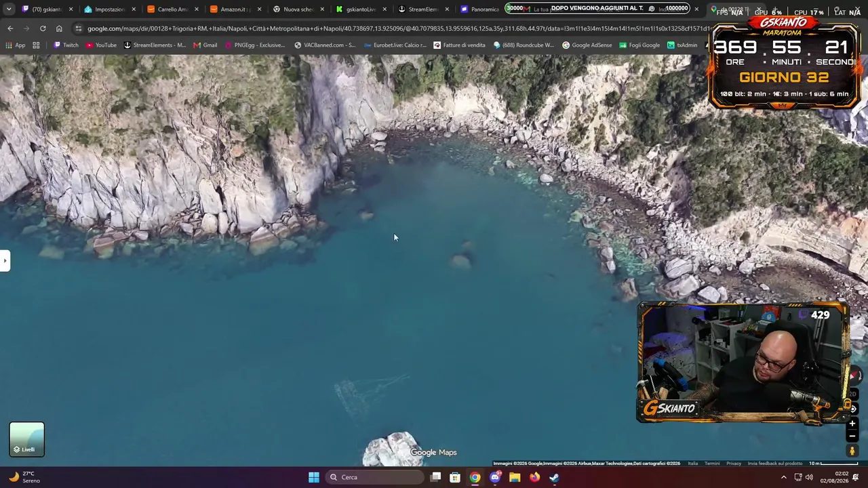Expand the Google Maps side panel

(x=5, y=260)
